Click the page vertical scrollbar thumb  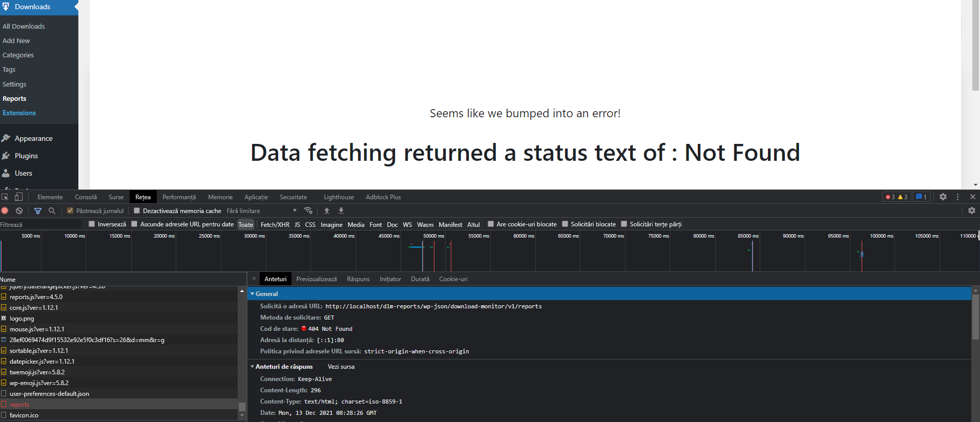(975, 46)
